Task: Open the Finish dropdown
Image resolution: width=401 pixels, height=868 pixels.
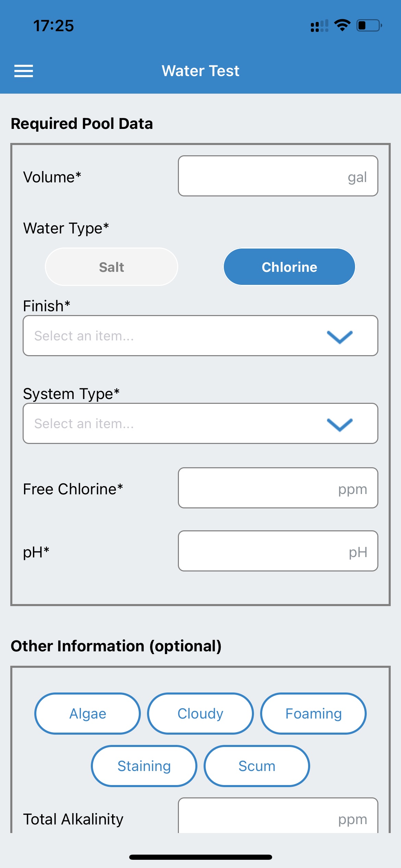Action: click(200, 336)
